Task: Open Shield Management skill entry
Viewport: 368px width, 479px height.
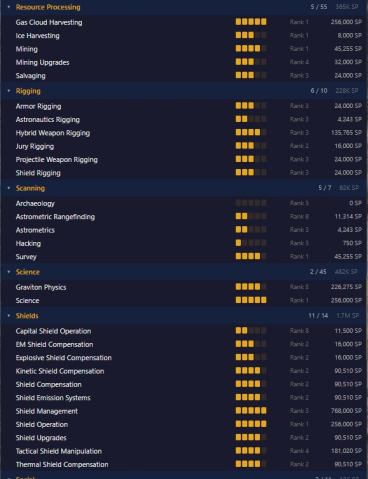Action: [x=184, y=411]
